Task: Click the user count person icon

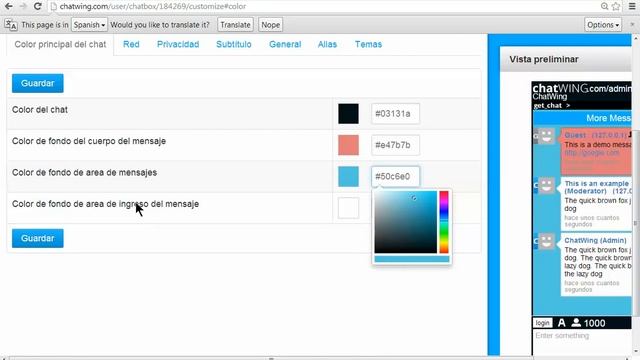Action: (576, 323)
